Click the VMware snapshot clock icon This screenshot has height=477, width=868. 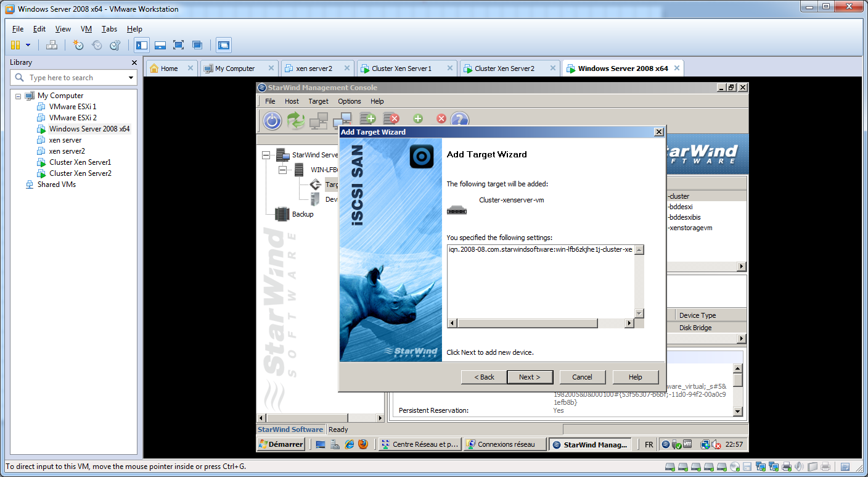(78, 45)
